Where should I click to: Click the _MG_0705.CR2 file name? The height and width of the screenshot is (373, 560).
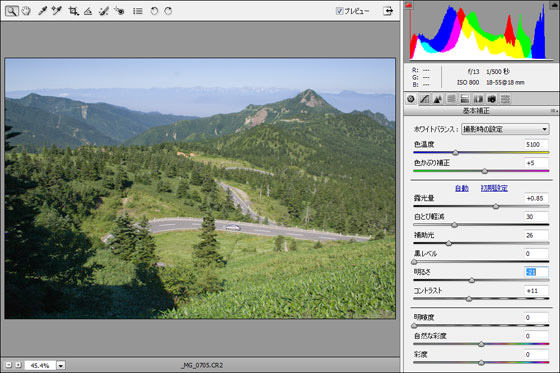202,365
